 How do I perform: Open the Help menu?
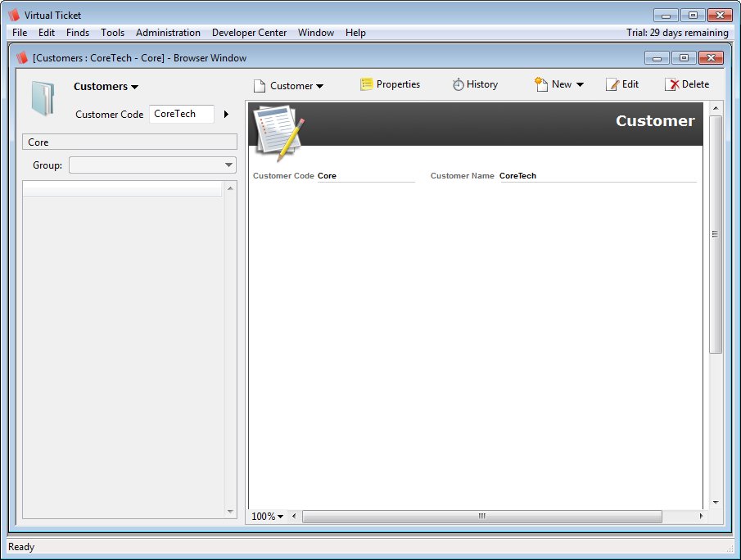pos(355,33)
